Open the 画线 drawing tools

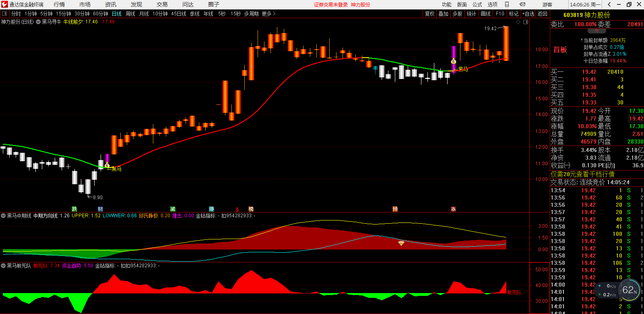[486, 14]
